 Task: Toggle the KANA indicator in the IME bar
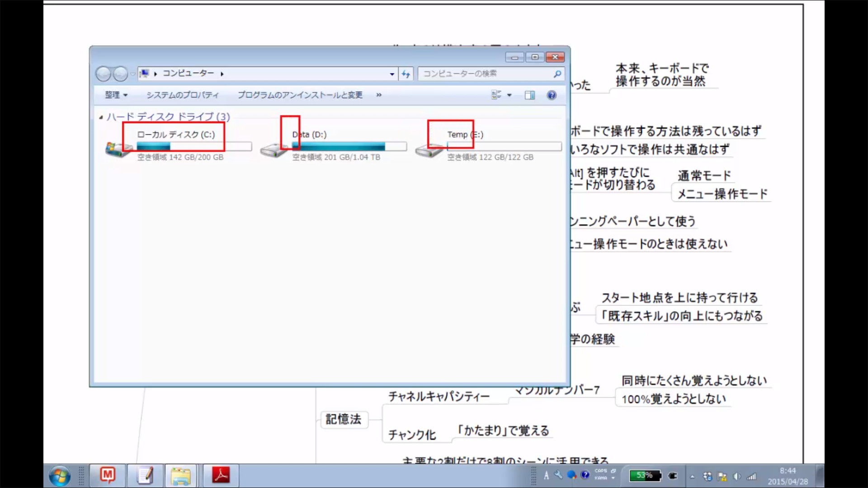(600, 478)
